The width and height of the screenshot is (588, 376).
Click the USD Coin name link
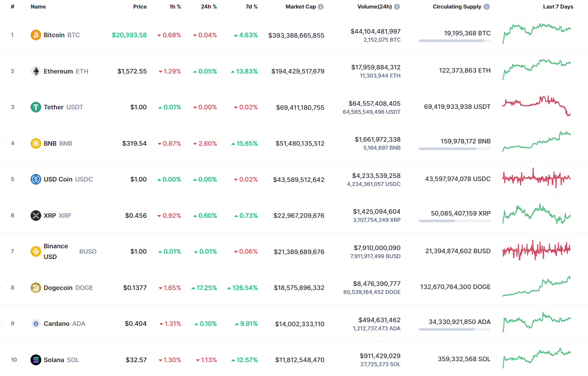click(57, 179)
